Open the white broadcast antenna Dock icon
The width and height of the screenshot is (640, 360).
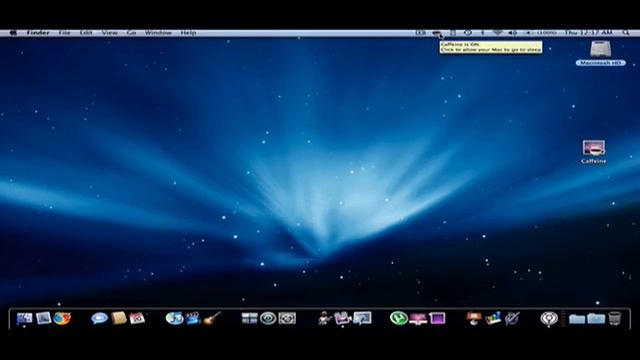549,318
